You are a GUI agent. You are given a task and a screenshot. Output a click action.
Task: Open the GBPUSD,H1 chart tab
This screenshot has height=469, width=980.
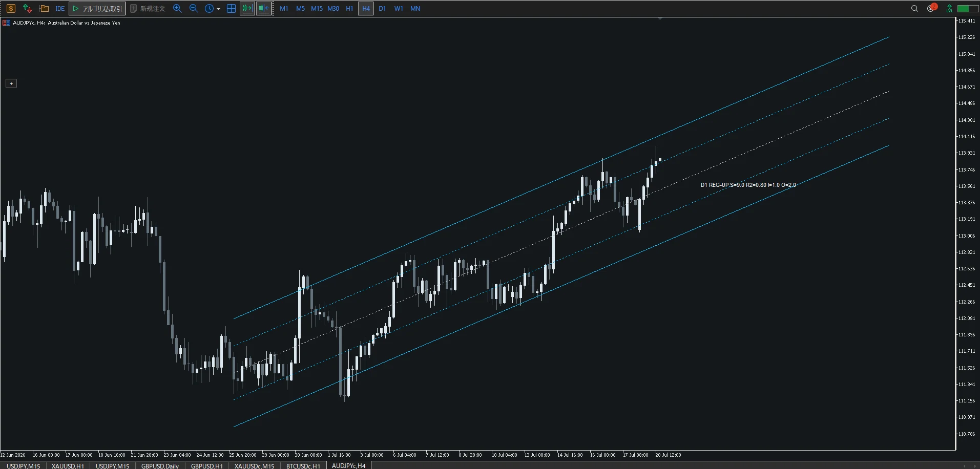click(206, 465)
